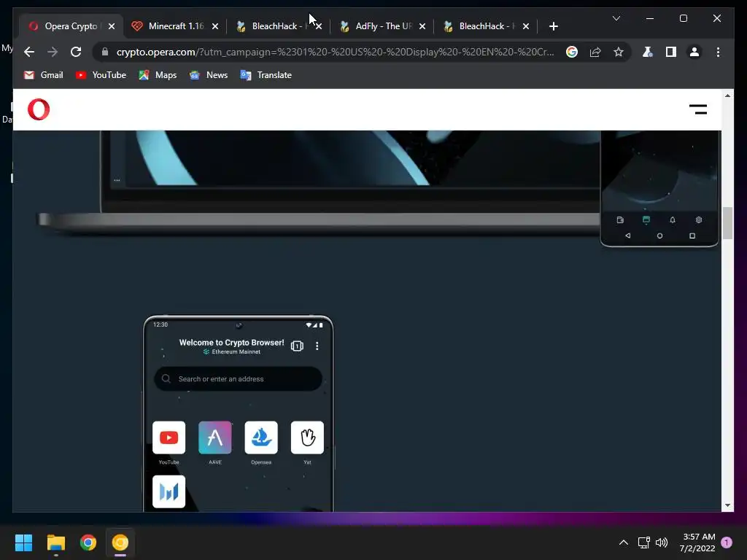This screenshot has height=560, width=747.
Task: Switch to the first BleachHack tab
Action: coord(273,26)
